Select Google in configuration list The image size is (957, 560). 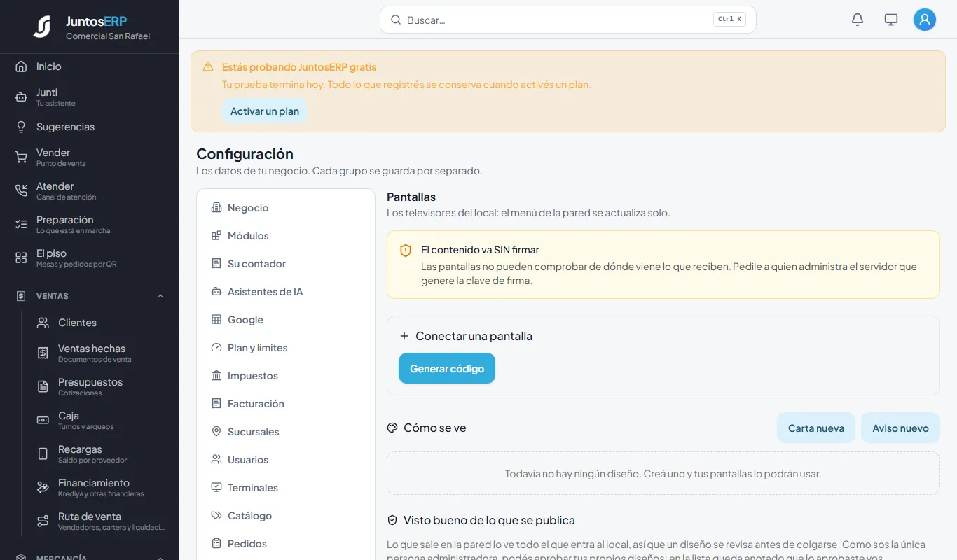pyautogui.click(x=286, y=320)
